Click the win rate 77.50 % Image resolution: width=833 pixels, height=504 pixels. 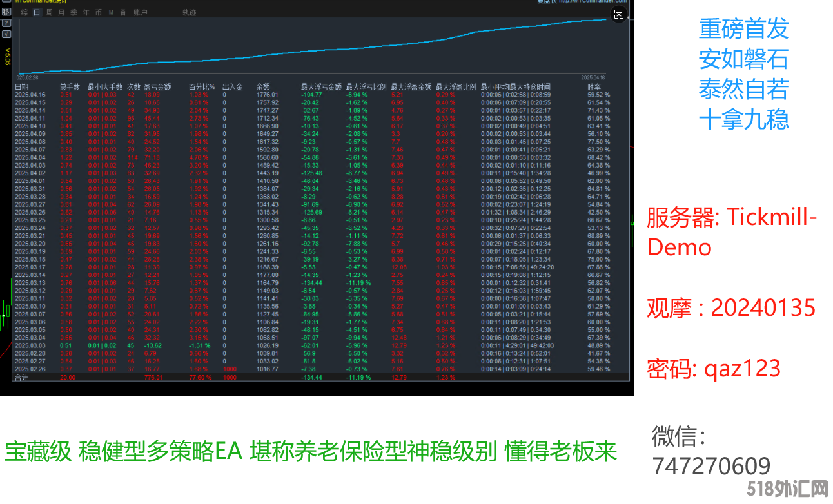pyautogui.click(x=599, y=142)
